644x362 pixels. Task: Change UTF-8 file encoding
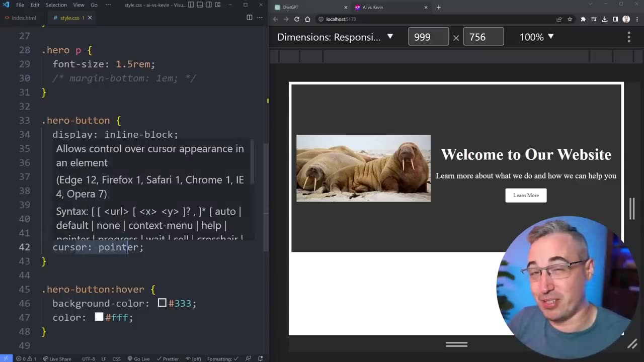pyautogui.click(x=88, y=358)
